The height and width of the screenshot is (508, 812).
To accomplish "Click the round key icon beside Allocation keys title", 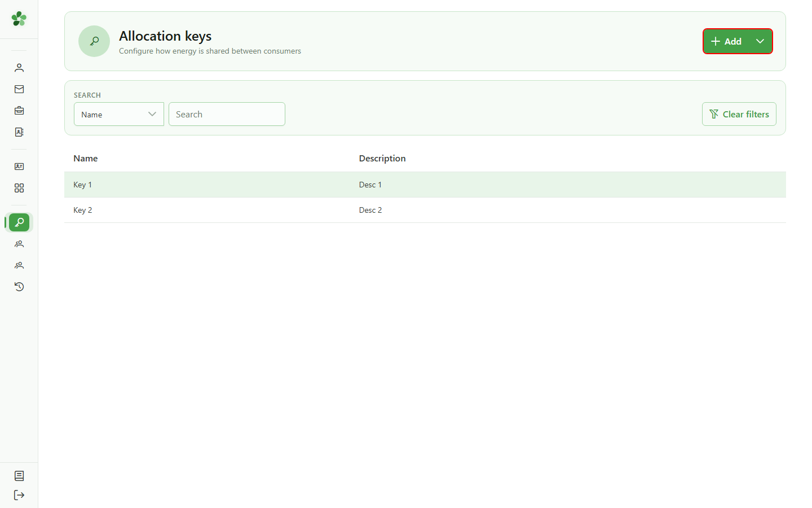I will click(x=94, y=41).
